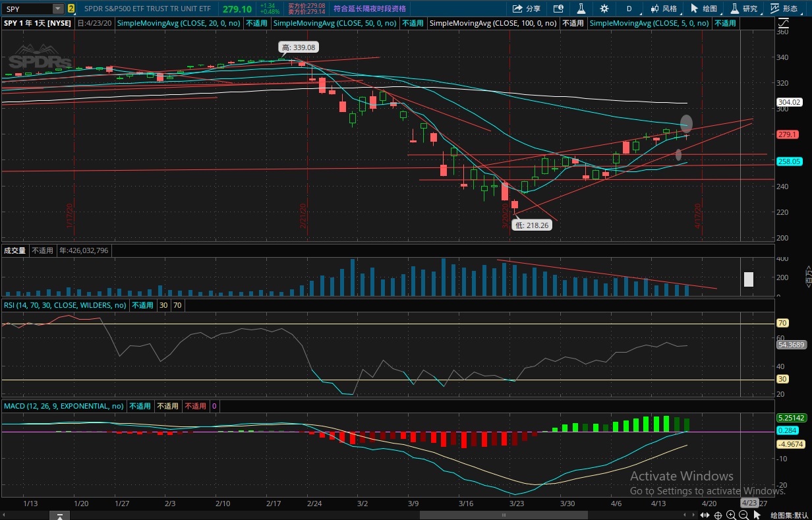Click the 高: 339.08 high price bubble
This screenshot has width=812, height=520.
point(299,47)
